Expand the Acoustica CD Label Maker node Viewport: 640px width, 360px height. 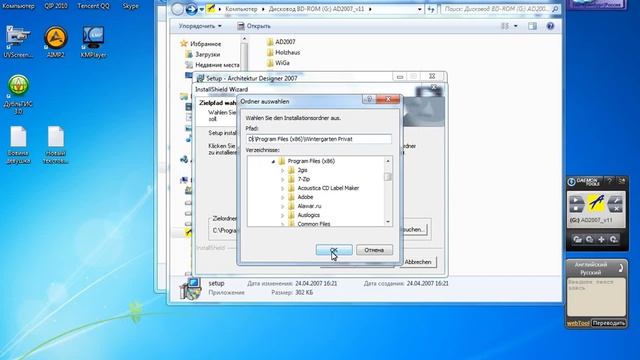pos(282,188)
